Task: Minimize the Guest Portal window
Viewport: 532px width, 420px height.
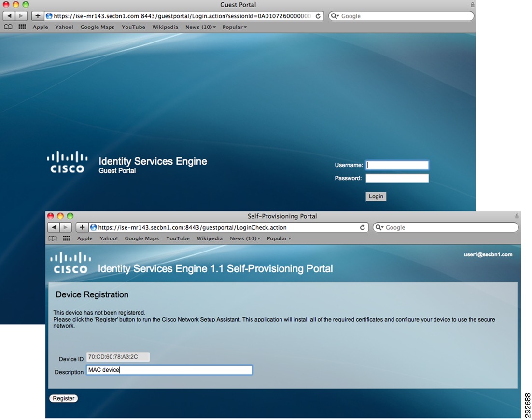Action: [16, 5]
